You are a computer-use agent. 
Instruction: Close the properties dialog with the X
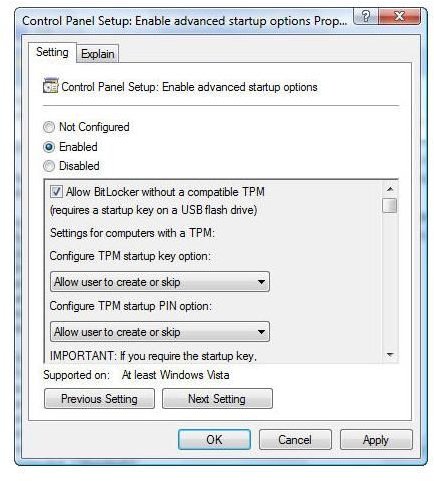pyautogui.click(x=399, y=16)
